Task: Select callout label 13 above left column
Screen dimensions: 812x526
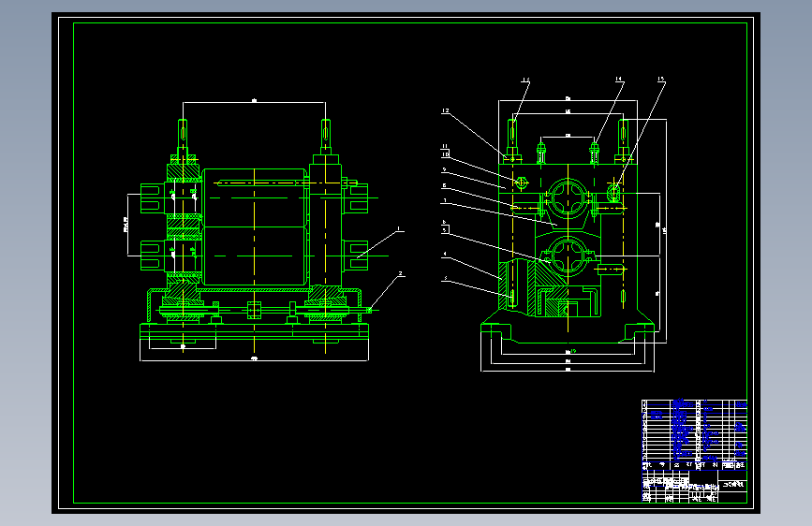Action: point(525,80)
